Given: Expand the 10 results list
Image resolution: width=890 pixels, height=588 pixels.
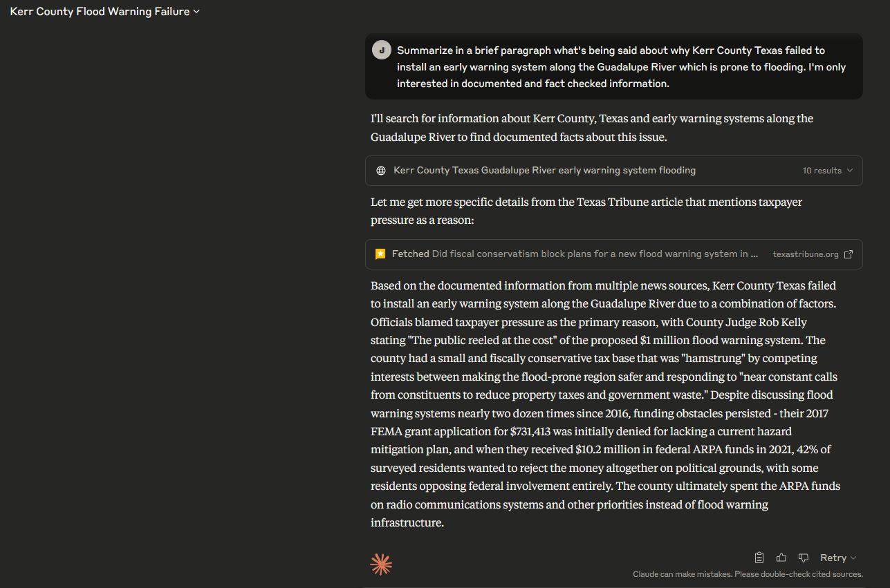Looking at the screenshot, I should tap(828, 171).
